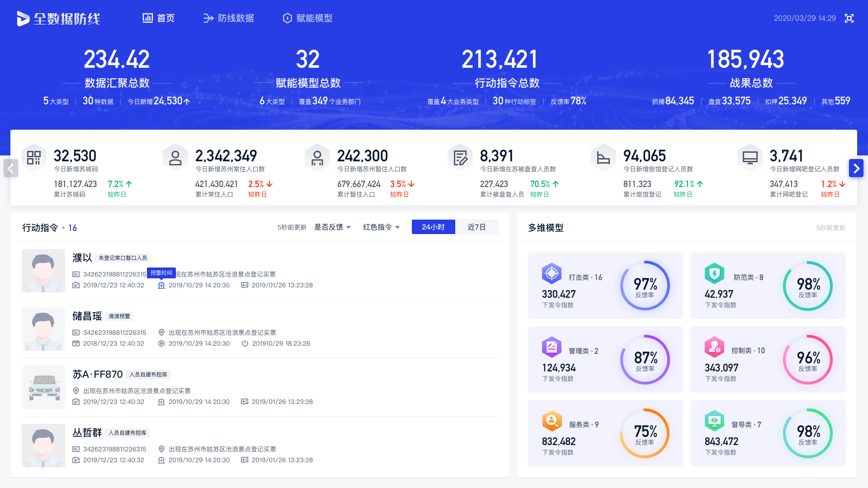
Task: Open the 是否反馈 filter dropdown
Action: click(333, 227)
